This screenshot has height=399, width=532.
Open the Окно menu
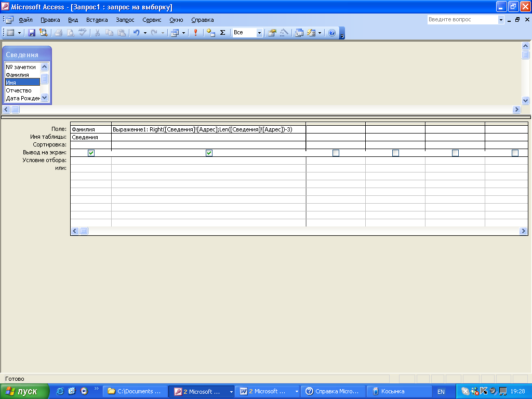(176, 20)
